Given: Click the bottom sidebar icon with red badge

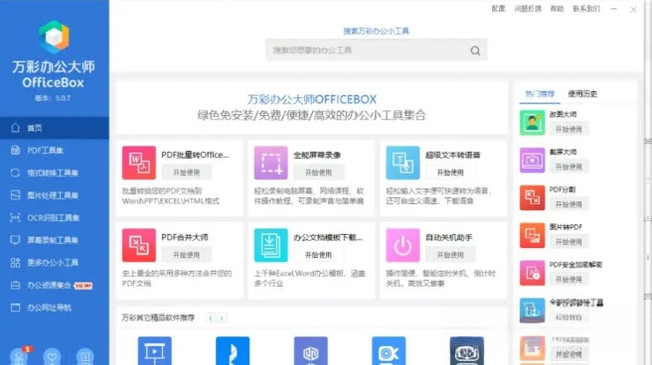Looking at the screenshot, I should pos(19,356).
